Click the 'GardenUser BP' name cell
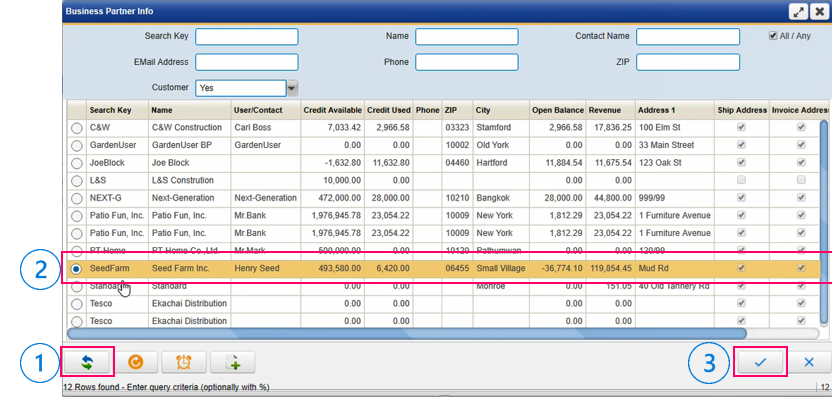832x399 pixels. pos(189,145)
